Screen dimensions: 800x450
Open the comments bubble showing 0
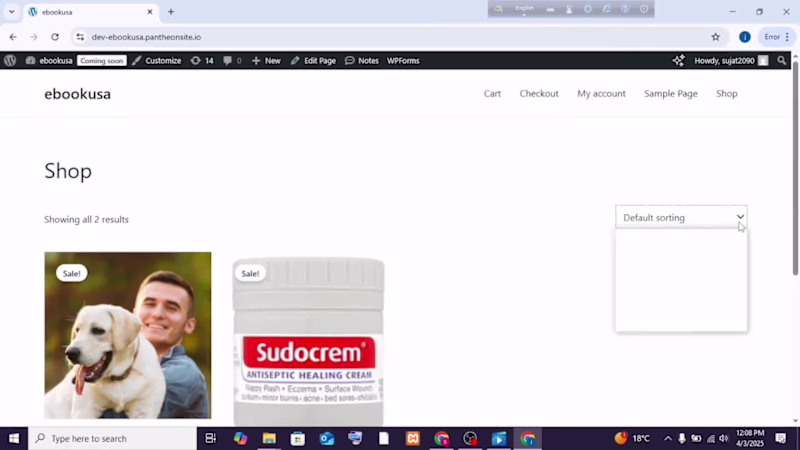point(232,60)
